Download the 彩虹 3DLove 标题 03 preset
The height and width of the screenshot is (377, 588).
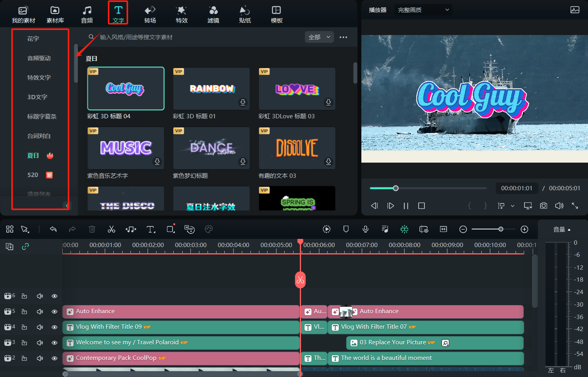tap(329, 102)
